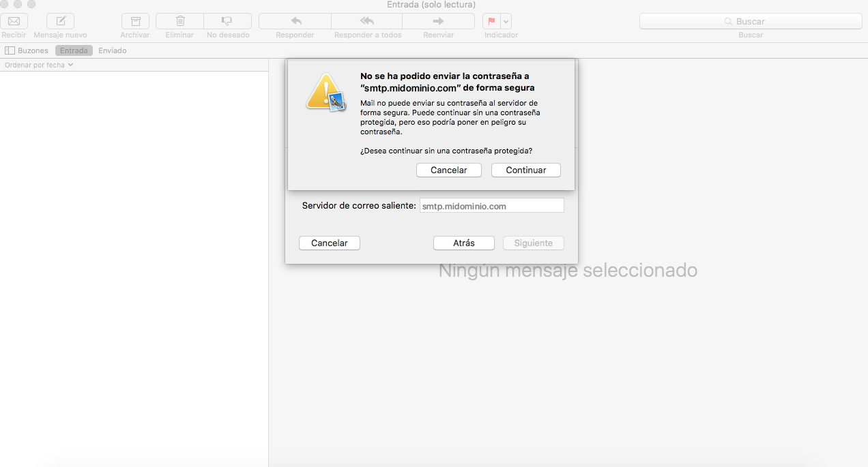This screenshot has width=868, height=467.
Task: Click the Atrás button
Action: click(x=463, y=243)
